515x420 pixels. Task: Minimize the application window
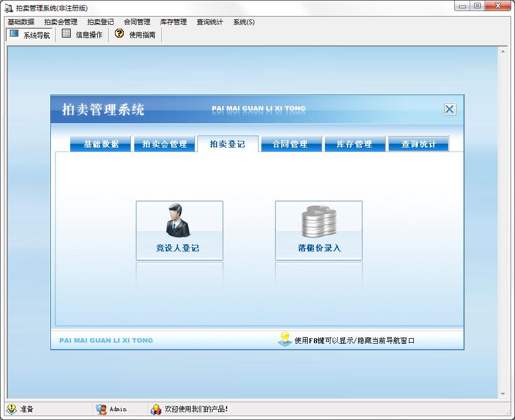point(463,6)
